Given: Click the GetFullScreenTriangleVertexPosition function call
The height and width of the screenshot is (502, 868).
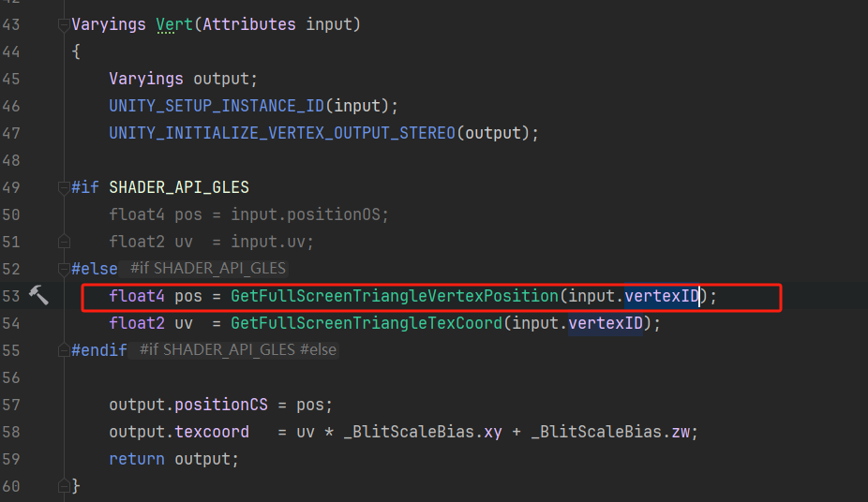Looking at the screenshot, I should [394, 296].
